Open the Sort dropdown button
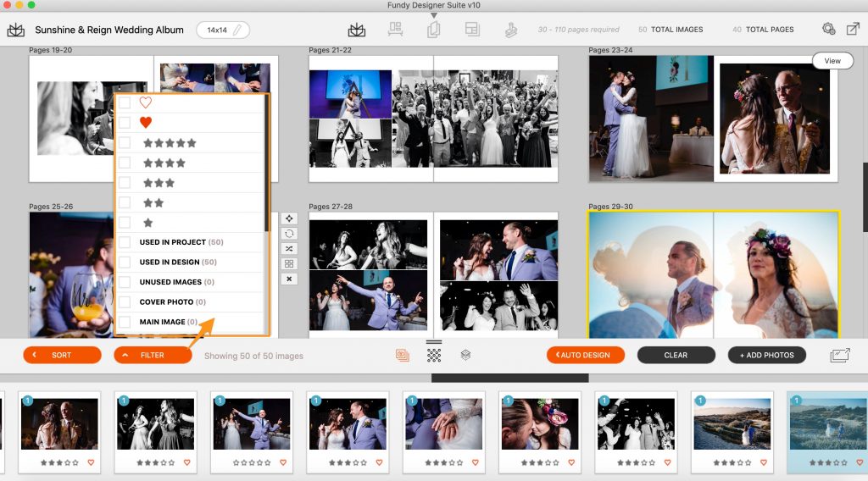 coord(62,355)
